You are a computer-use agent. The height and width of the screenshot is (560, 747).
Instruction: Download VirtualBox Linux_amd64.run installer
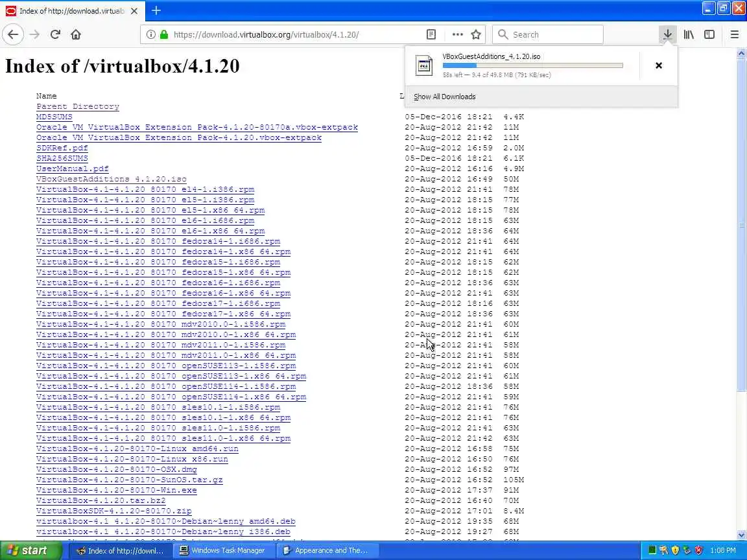137,449
